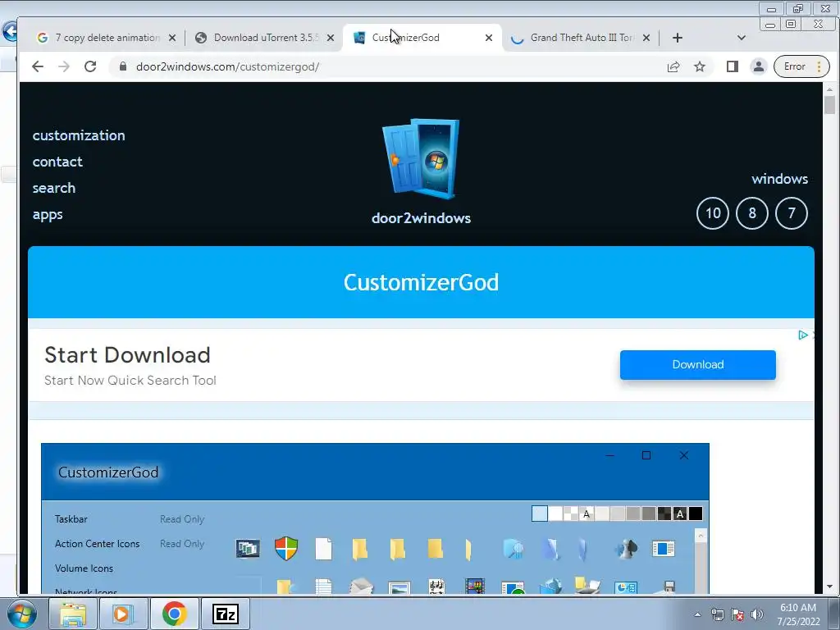Switch to the Grand Theft Auto III tab
840x630 pixels.
(x=582, y=38)
